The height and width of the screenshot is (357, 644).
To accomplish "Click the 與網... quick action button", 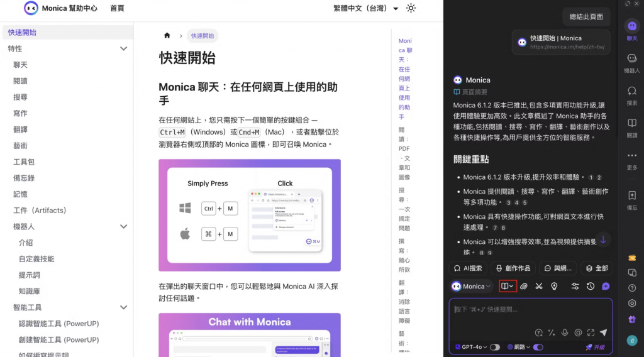I will point(558,268).
